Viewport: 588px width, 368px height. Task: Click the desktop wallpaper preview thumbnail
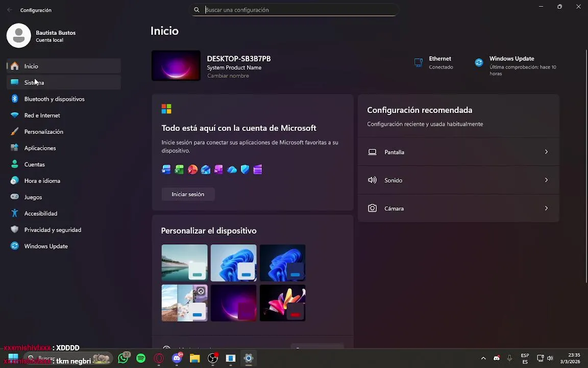[x=176, y=66]
